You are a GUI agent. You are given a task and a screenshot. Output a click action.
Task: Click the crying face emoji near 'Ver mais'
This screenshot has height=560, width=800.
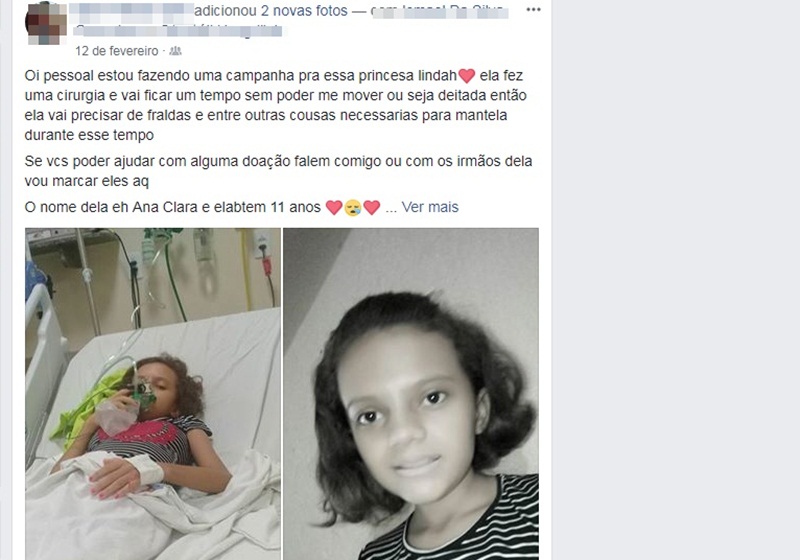click(353, 208)
